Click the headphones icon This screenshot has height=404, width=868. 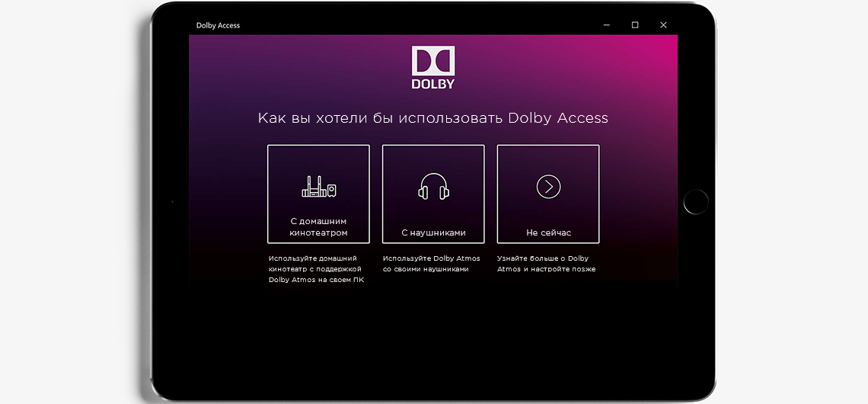coord(433,187)
